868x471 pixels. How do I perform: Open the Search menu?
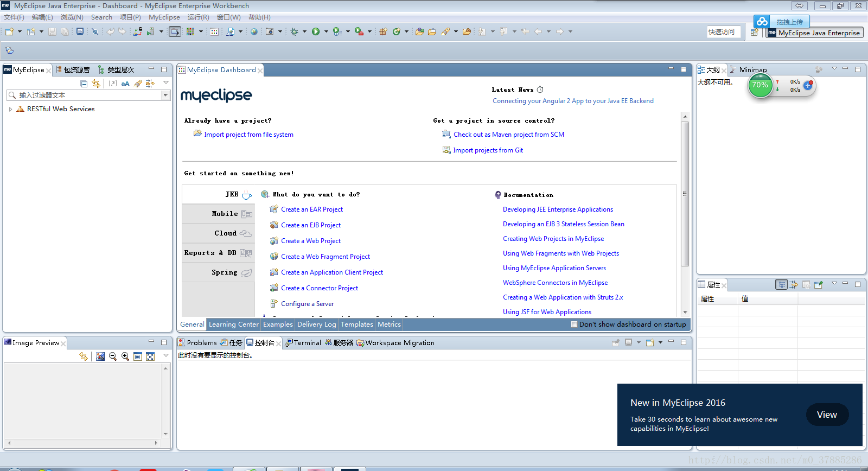(101, 17)
